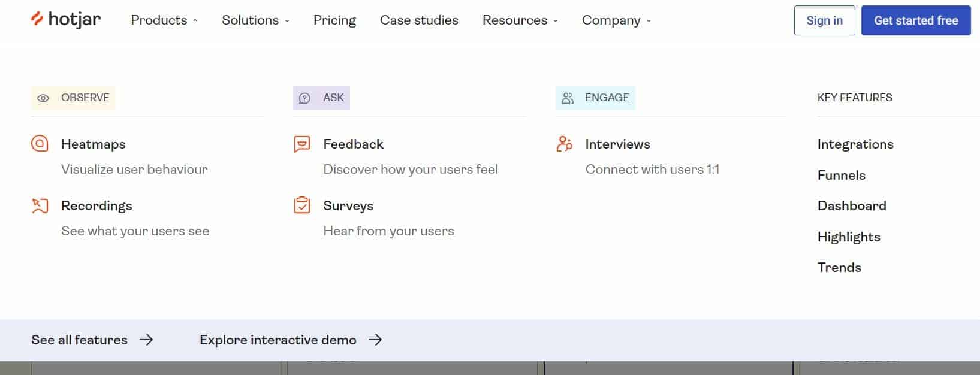Open Trends under Key Features
Screen dimensions: 980x375
(x=839, y=268)
